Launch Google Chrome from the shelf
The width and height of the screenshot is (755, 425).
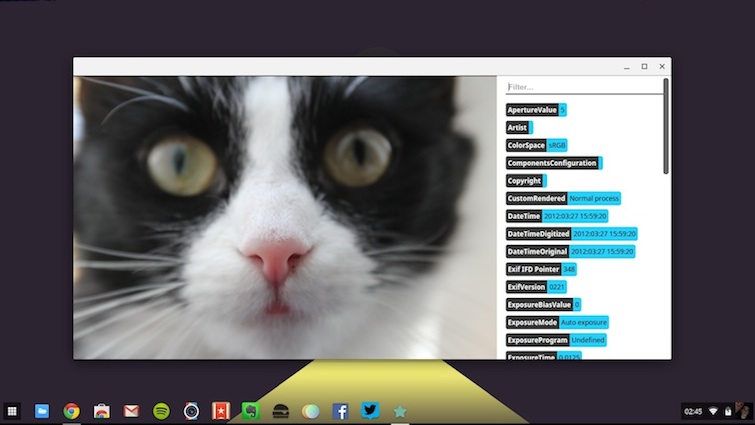(72, 412)
